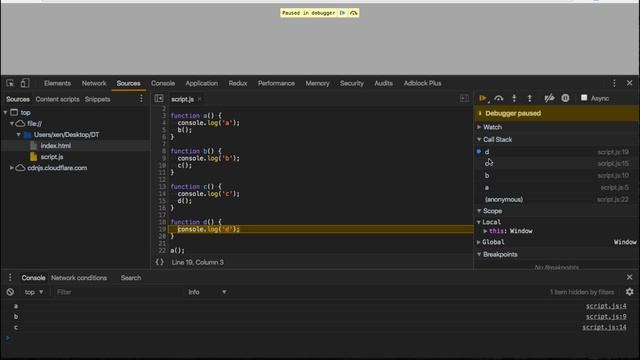The height and width of the screenshot is (360, 640).
Task: Collapse the file:// tree node
Action: point(12,123)
